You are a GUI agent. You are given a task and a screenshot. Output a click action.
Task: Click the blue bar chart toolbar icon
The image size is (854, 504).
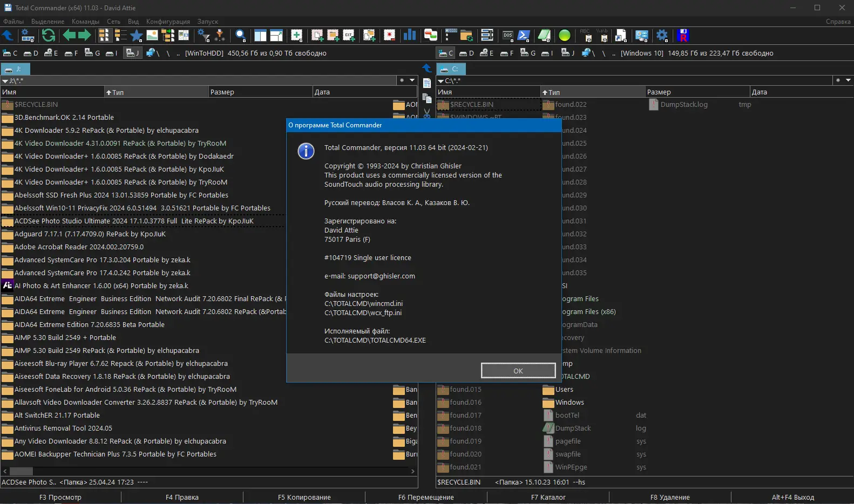(410, 36)
